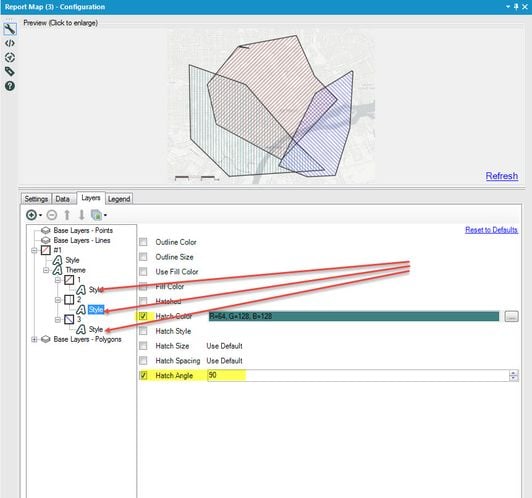This screenshot has height=498, width=532.
Task: Open the XML view code icon
Action: 10,43
